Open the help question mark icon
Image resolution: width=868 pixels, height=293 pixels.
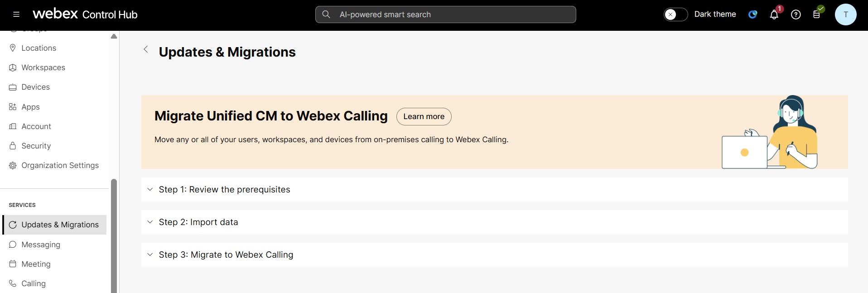click(x=796, y=14)
